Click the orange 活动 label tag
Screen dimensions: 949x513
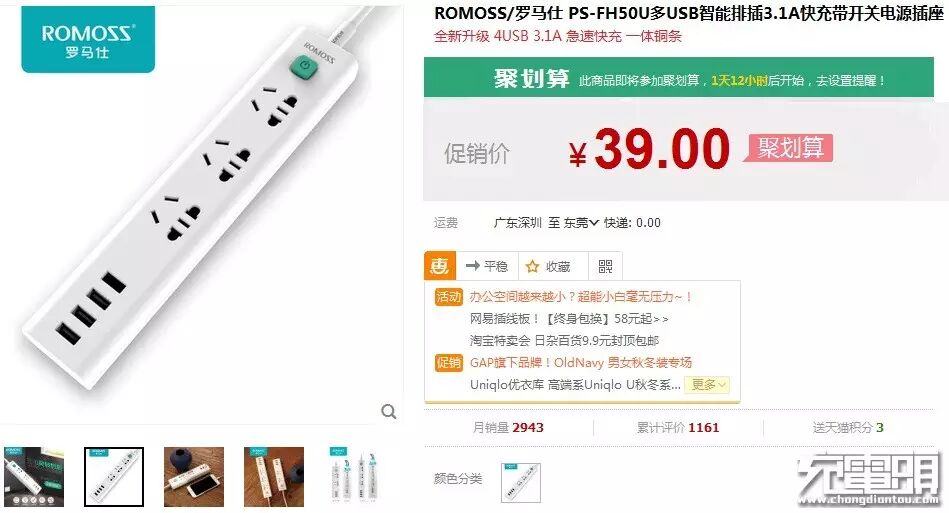coord(448,296)
